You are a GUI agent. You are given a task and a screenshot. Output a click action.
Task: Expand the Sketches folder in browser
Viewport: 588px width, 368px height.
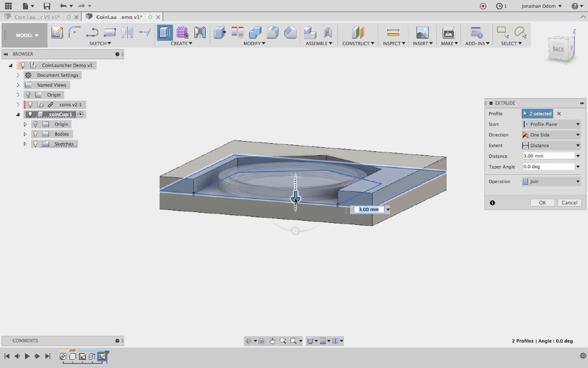(x=25, y=144)
